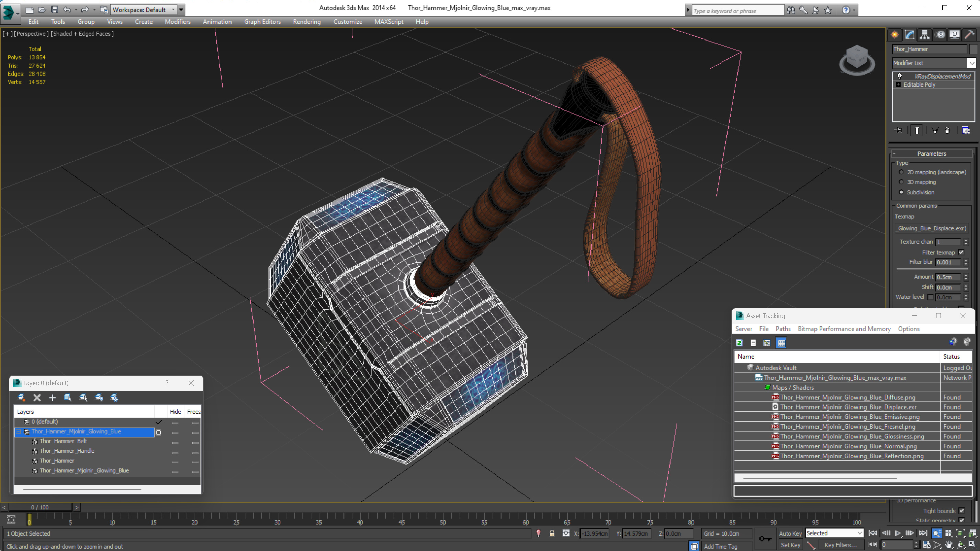Image resolution: width=980 pixels, height=551 pixels.
Task: Toggle VRayDisplacementMod lightbulb on/off
Action: pos(899,76)
